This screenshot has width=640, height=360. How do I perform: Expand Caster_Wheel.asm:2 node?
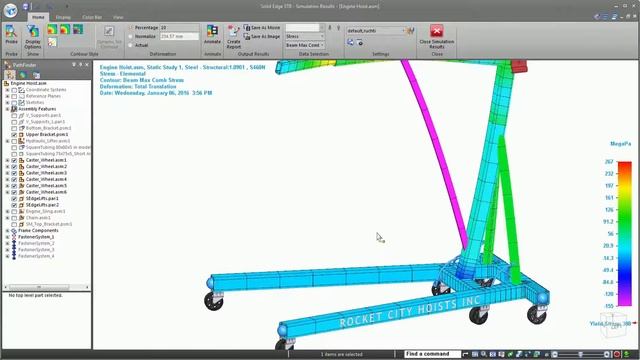click(x=7, y=167)
